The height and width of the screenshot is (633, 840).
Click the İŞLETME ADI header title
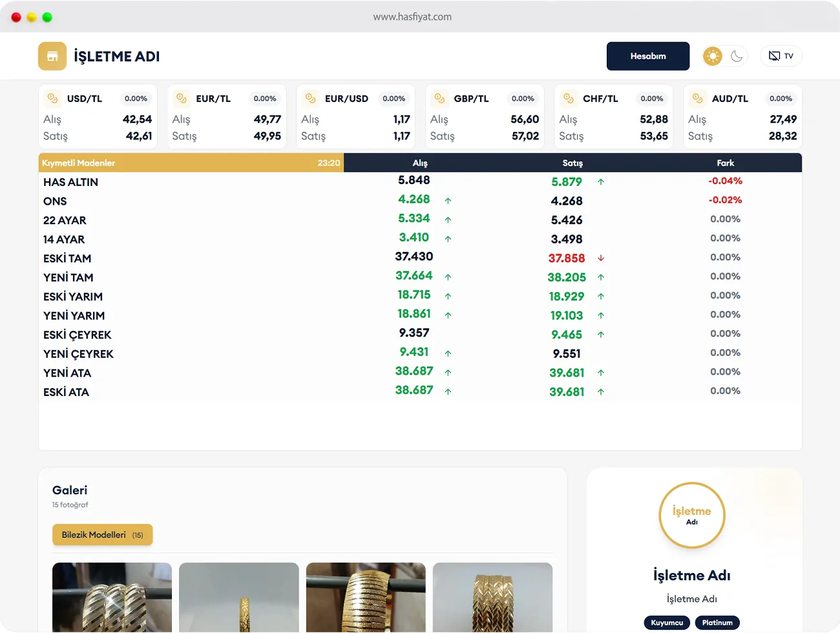(117, 56)
